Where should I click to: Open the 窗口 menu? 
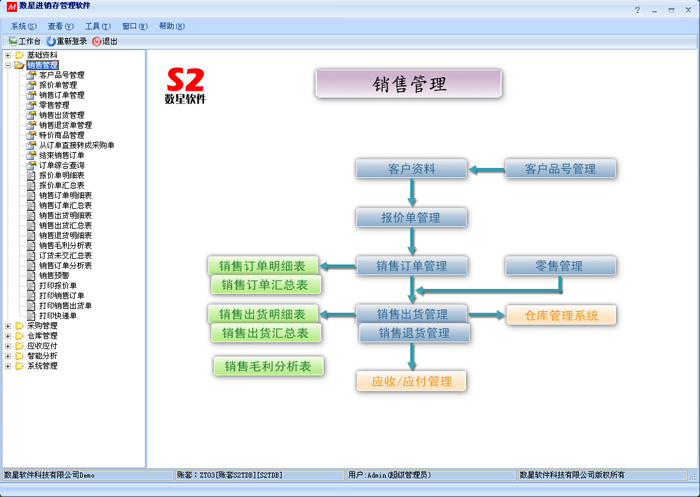pos(134,26)
